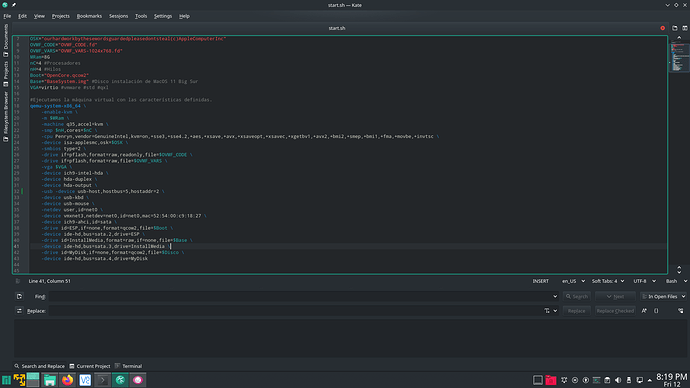Open the Projects menu
The width and height of the screenshot is (690, 388).
pos(61,16)
